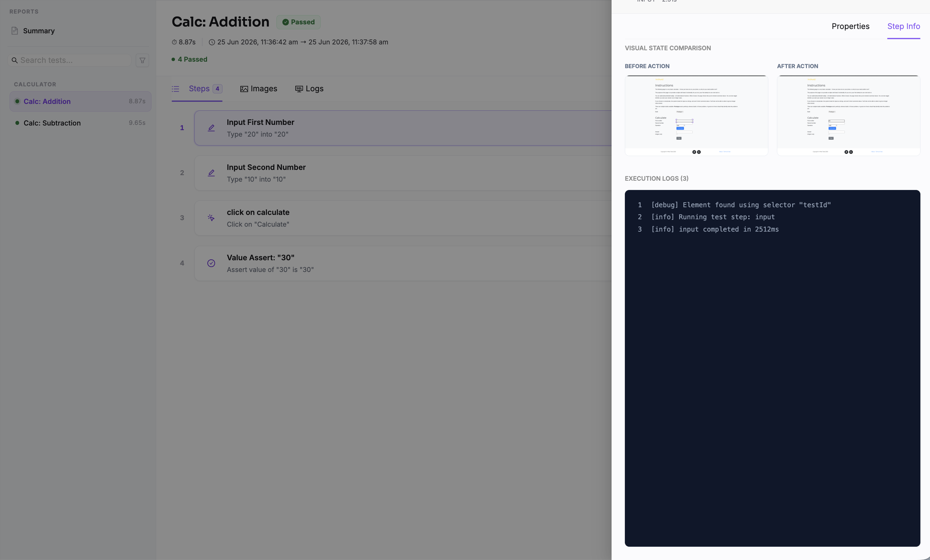930x560 pixels.
Task: Click green status dot of Calc: Addition
Action: 17,101
